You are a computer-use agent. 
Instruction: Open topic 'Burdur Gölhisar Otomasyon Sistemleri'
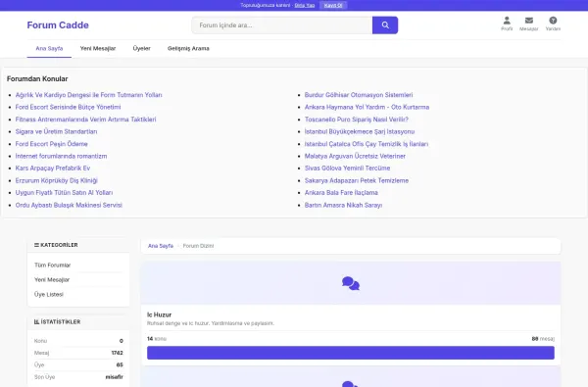pyautogui.click(x=359, y=95)
